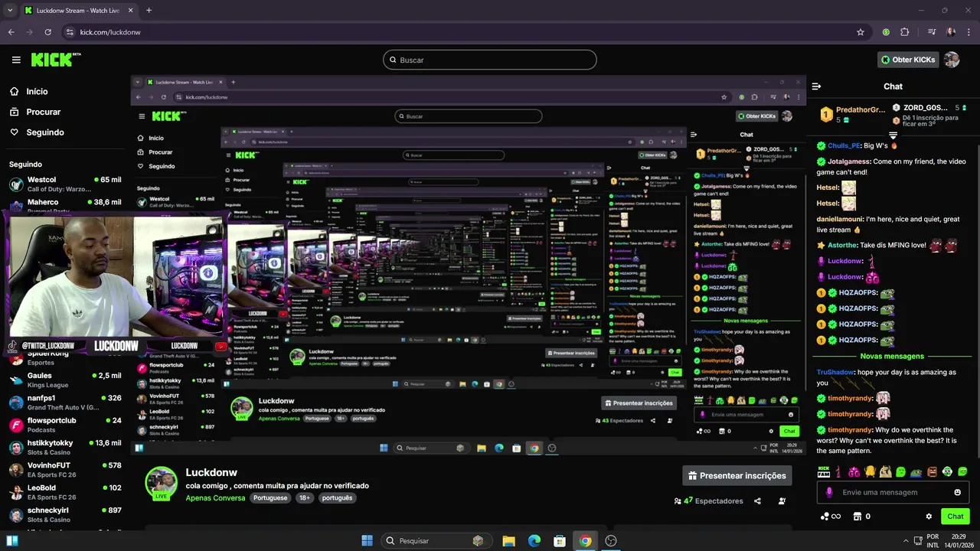The image size is (980, 551).
Task: Click the follow user icon beside share
Action: tap(782, 501)
